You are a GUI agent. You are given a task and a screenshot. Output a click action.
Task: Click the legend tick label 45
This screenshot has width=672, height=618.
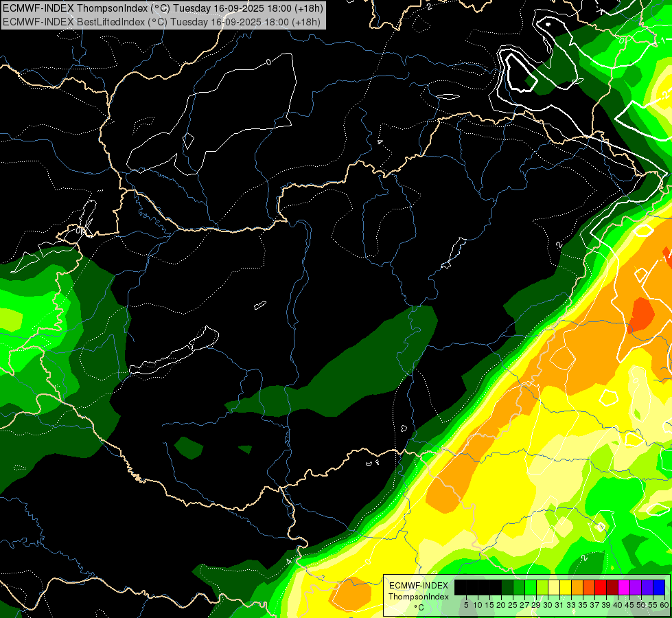coord(630,605)
